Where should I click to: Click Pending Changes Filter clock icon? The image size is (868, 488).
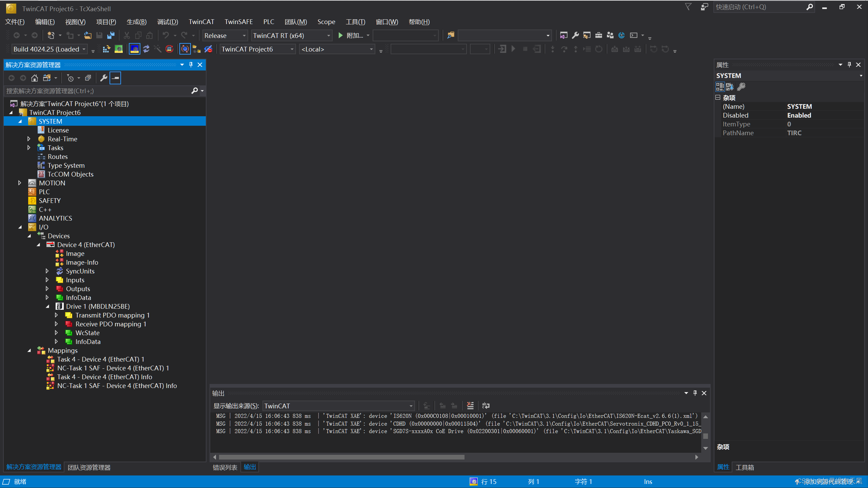70,78
